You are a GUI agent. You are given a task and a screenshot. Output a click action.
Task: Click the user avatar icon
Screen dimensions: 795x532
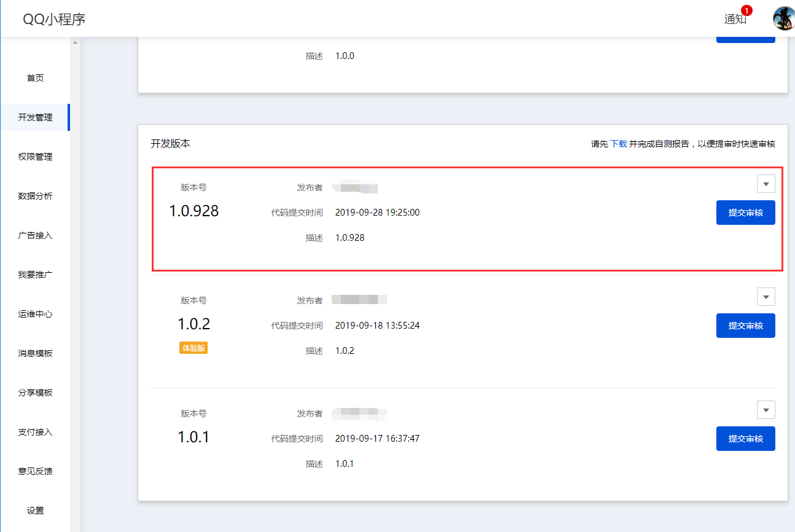(x=783, y=18)
